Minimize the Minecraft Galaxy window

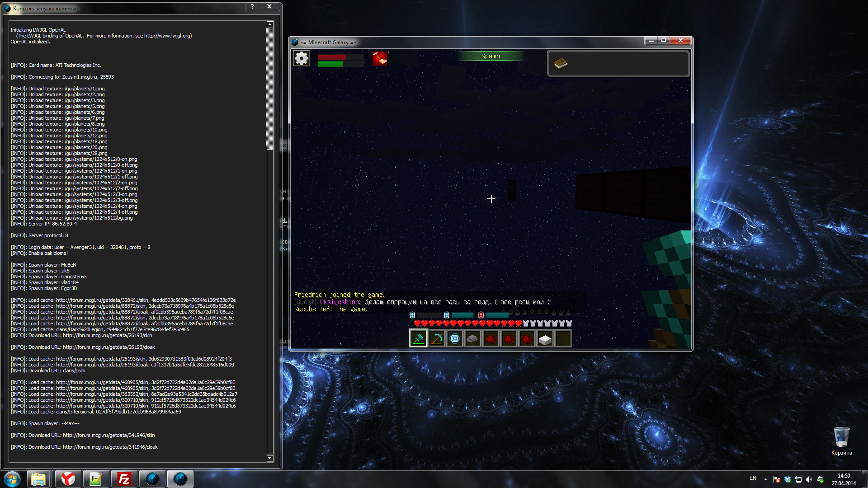pyautogui.click(x=651, y=41)
